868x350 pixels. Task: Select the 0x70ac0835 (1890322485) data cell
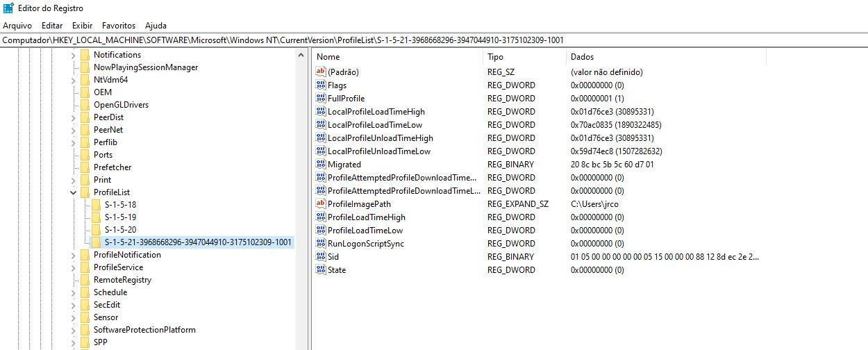pyautogui.click(x=616, y=125)
